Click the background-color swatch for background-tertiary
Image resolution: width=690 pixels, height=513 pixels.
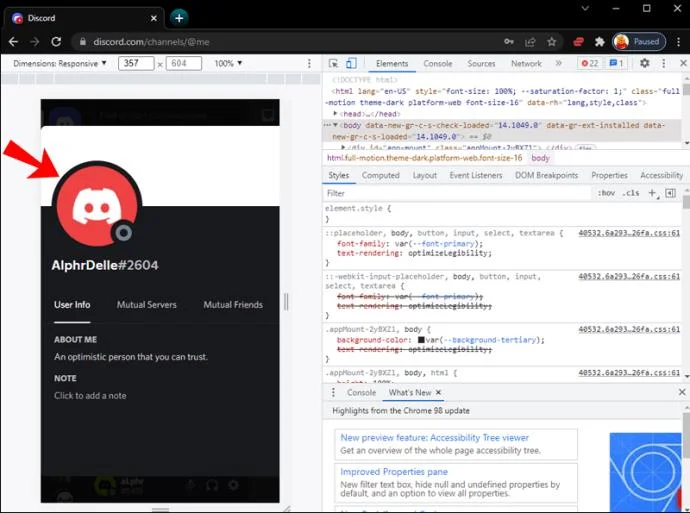point(421,340)
